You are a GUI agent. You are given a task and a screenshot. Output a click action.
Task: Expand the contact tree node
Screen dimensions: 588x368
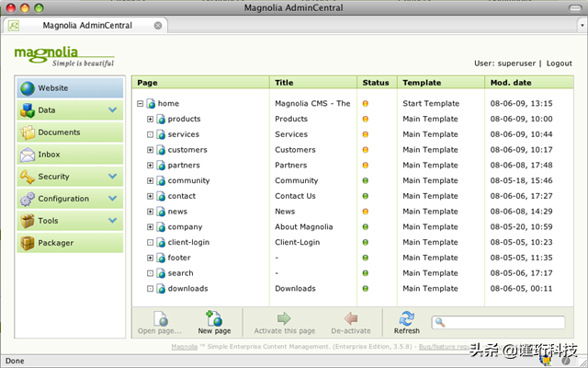tap(150, 196)
